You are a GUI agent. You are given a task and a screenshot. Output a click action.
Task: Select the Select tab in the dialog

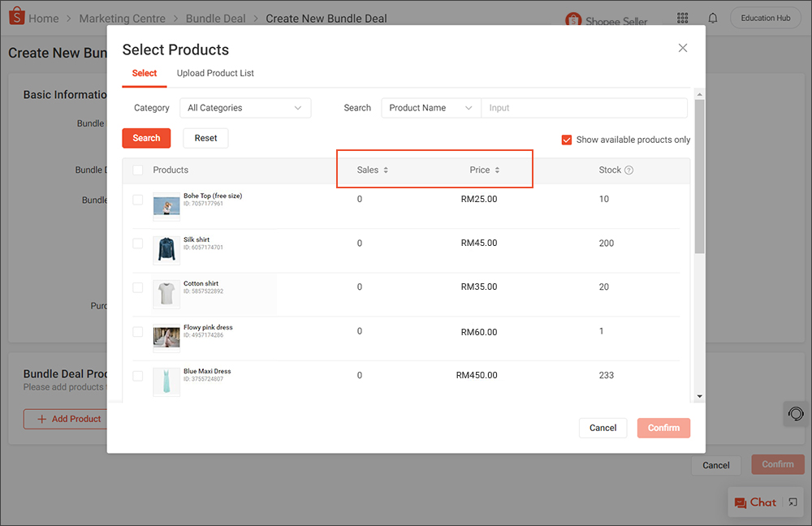[x=144, y=72]
